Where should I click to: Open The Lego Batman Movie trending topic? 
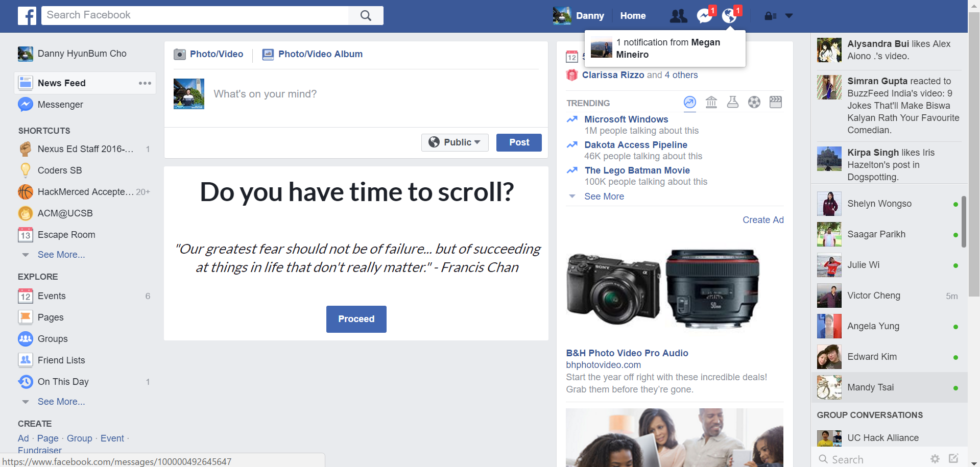pos(637,170)
